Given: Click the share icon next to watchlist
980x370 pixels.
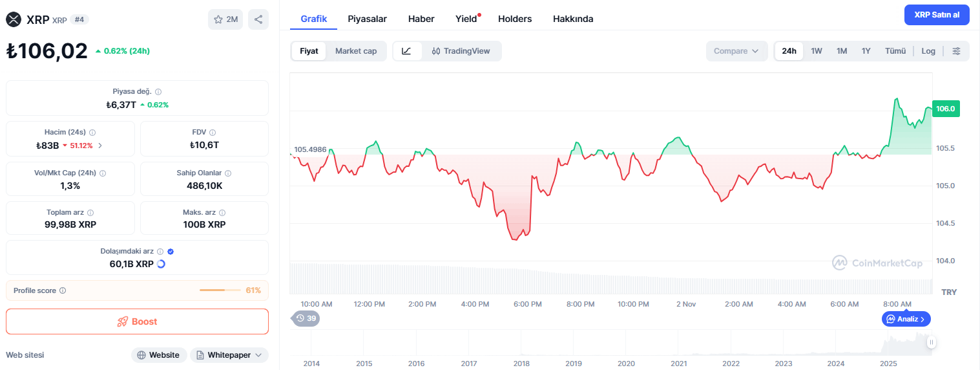Looking at the screenshot, I should (x=258, y=19).
